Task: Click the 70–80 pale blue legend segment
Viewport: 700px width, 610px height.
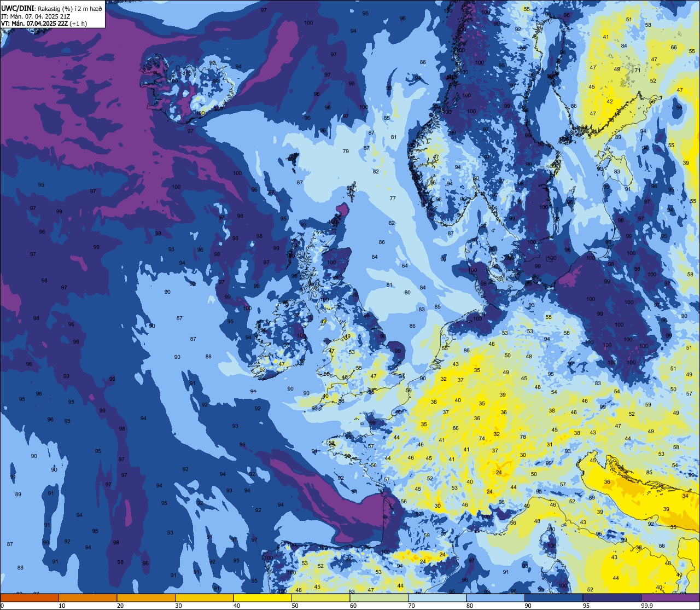Action: coord(437,597)
